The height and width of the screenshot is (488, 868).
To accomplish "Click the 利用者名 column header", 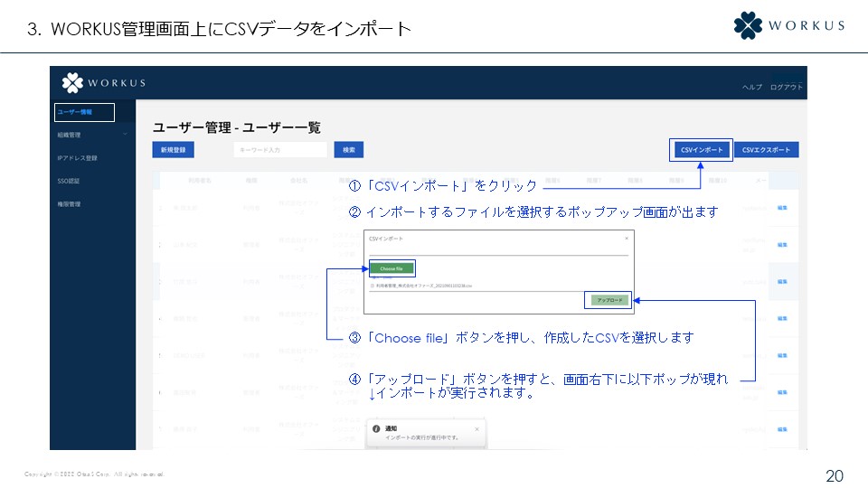I will (199, 181).
